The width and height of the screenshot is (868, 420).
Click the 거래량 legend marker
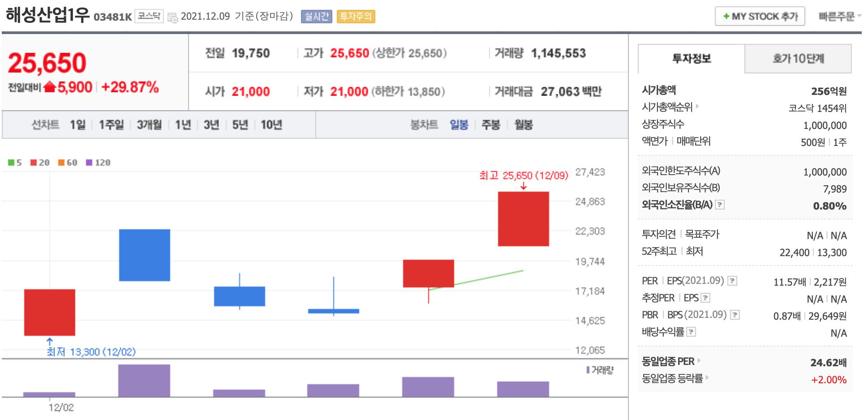click(x=588, y=370)
